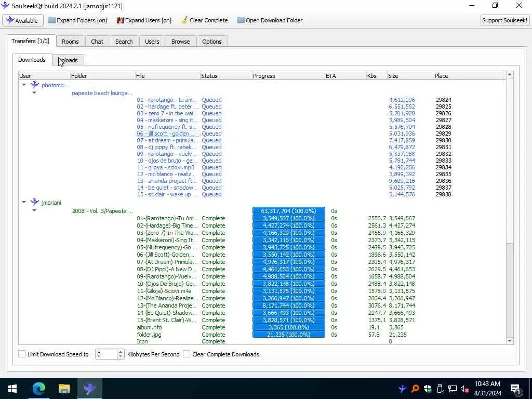Click the Open Download Folder label

pos(274,20)
